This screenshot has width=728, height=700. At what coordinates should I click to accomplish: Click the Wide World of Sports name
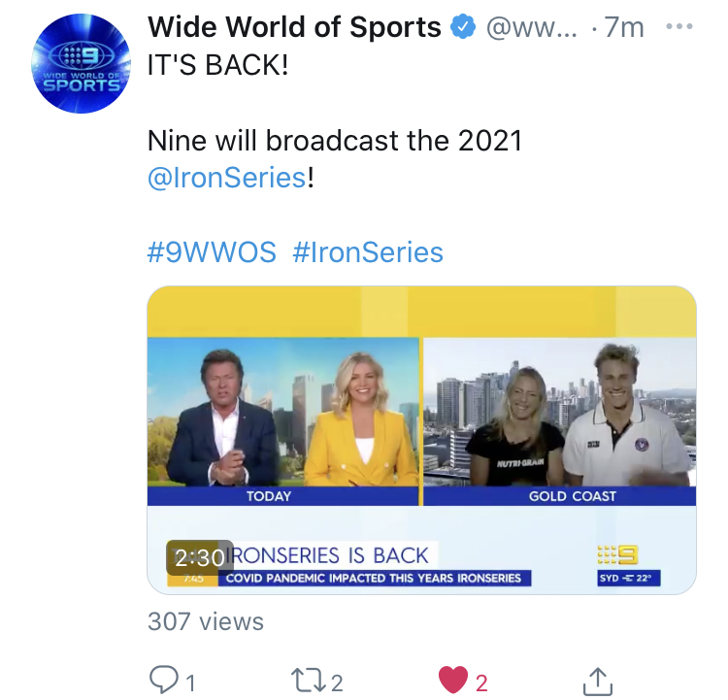point(294,27)
